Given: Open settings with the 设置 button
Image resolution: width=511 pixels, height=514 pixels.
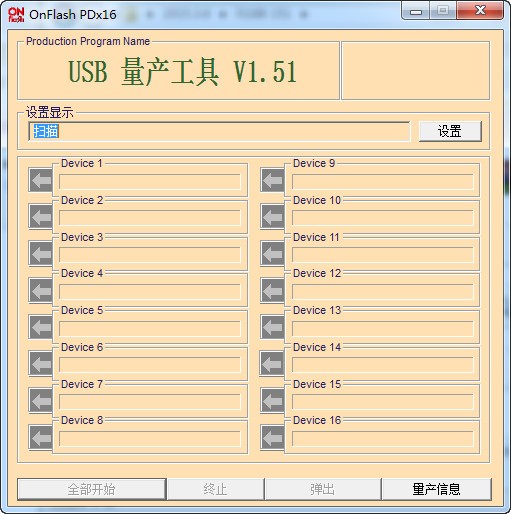Looking at the screenshot, I should coord(450,131).
